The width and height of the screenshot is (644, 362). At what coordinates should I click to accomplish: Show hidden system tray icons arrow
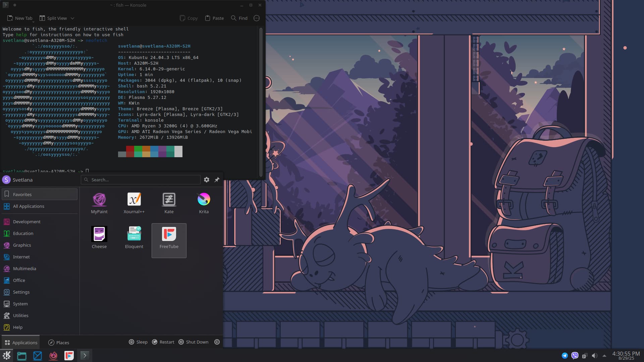pyautogui.click(x=604, y=356)
